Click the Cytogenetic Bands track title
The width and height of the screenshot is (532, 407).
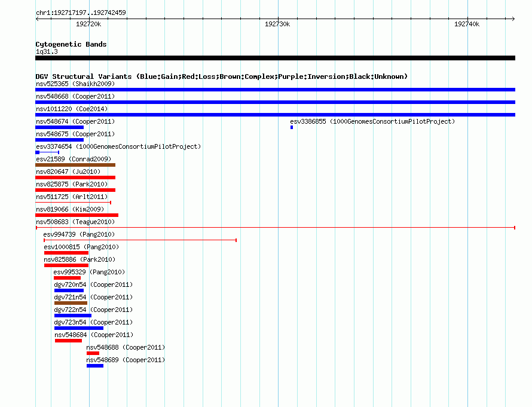[71, 44]
